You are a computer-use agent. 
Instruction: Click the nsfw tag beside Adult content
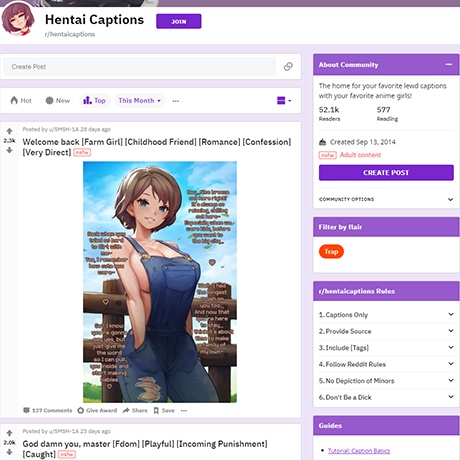pos(327,155)
